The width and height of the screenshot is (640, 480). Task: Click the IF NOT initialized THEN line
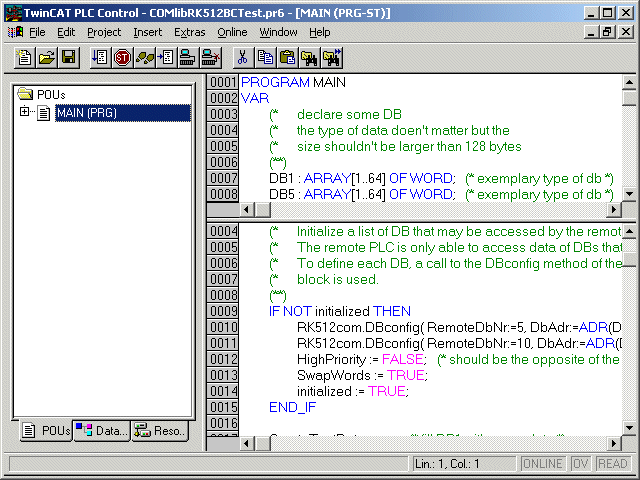(340, 311)
